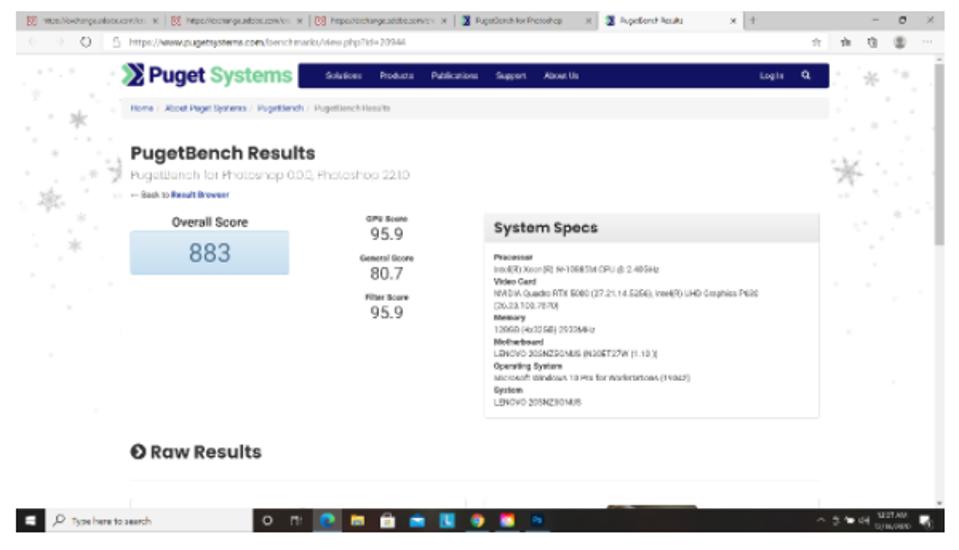
Task: Open the Collections icon in the browser toolbar
Action: (872, 42)
